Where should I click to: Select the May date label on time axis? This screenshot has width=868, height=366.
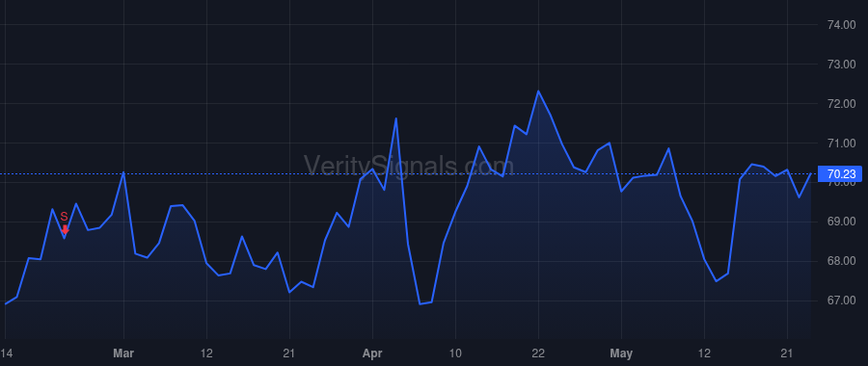click(x=621, y=353)
